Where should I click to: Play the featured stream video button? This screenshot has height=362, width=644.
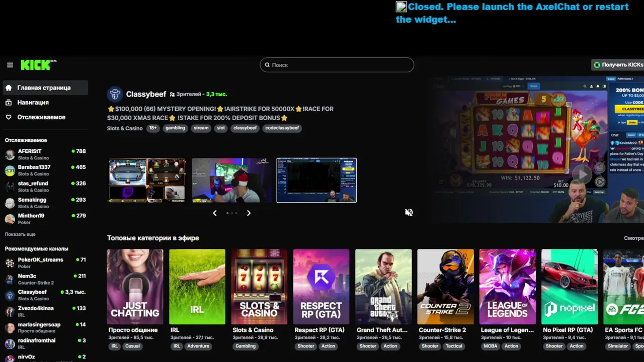pos(582,174)
